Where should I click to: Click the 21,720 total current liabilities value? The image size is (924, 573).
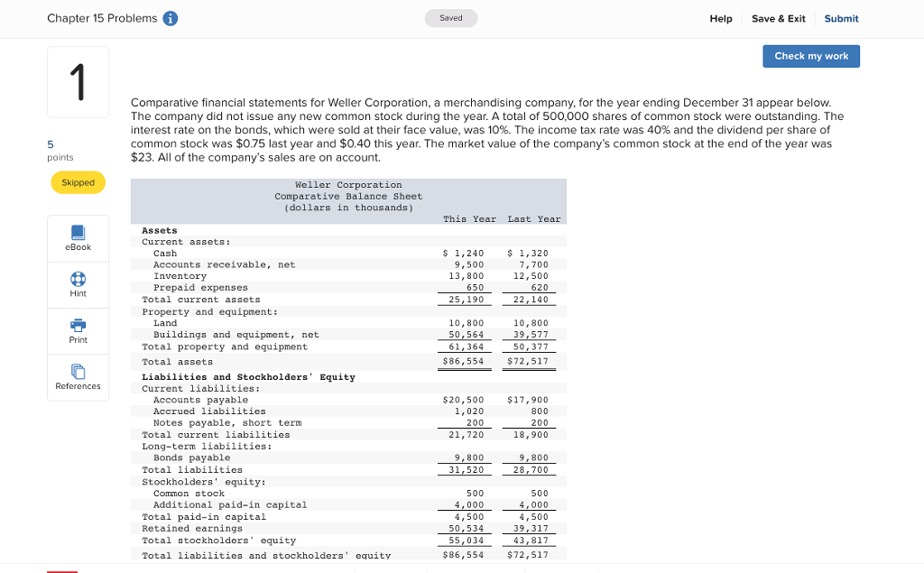(467, 434)
